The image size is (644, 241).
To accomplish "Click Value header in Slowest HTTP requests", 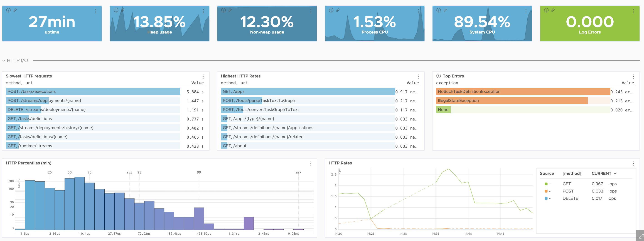I will tap(197, 83).
